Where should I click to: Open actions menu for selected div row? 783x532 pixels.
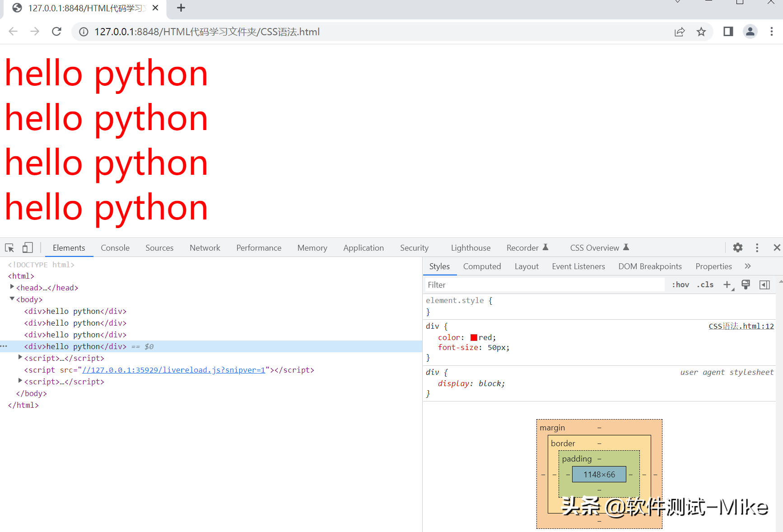[x=4, y=346]
